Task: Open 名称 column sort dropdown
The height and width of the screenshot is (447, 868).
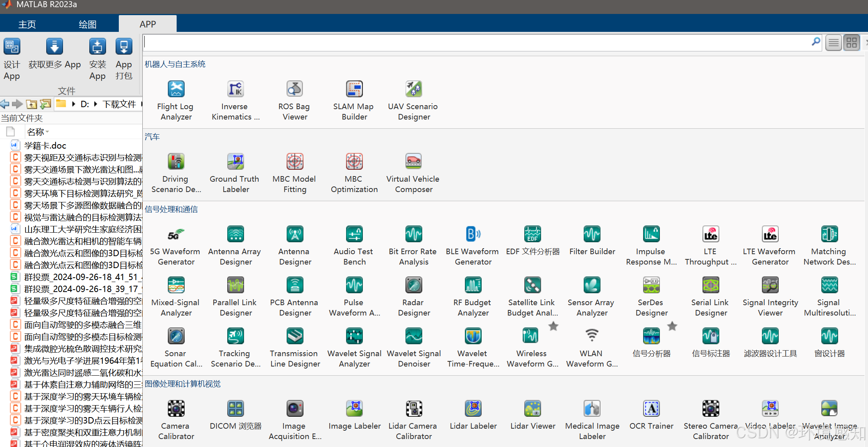Action: tap(47, 132)
